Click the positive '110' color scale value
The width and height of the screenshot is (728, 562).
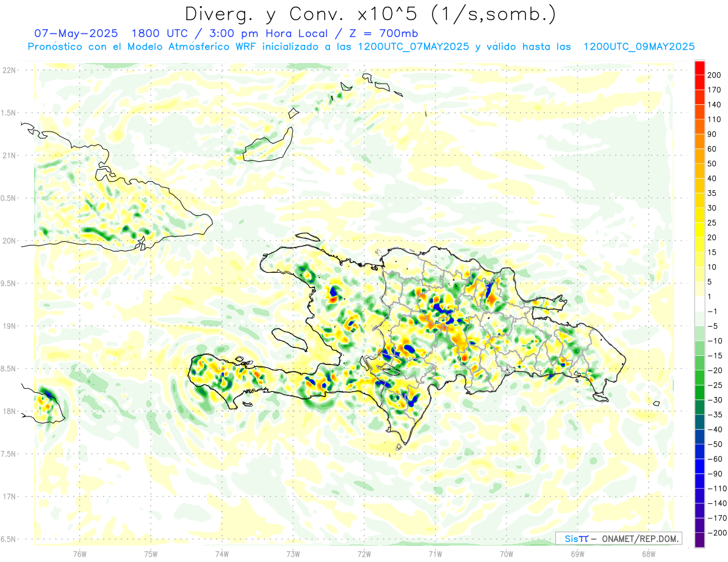[x=714, y=119]
